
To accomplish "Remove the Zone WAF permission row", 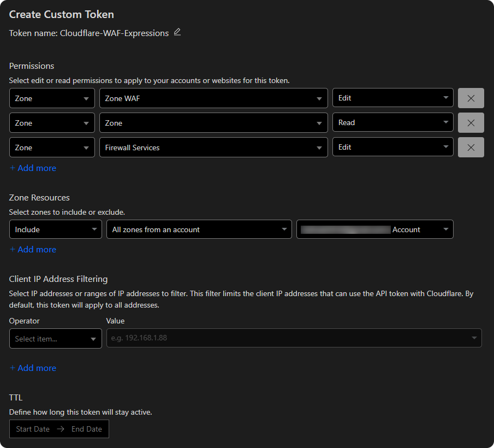I will [471, 98].
